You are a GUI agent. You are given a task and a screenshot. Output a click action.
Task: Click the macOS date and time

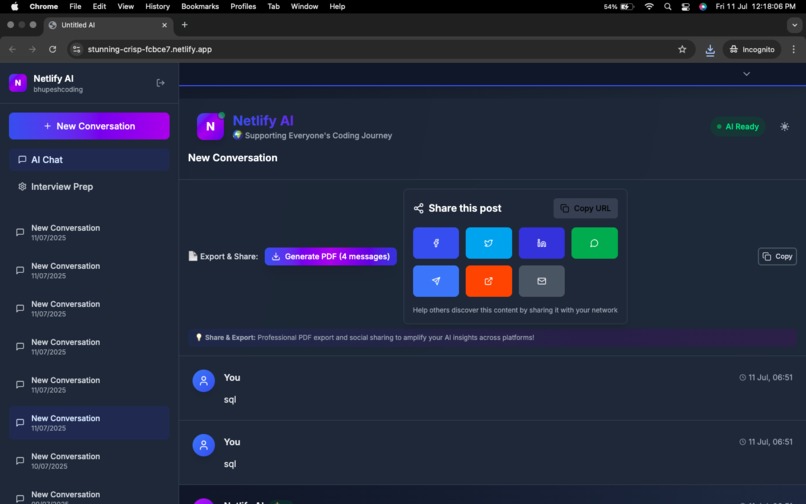pyautogui.click(x=755, y=7)
